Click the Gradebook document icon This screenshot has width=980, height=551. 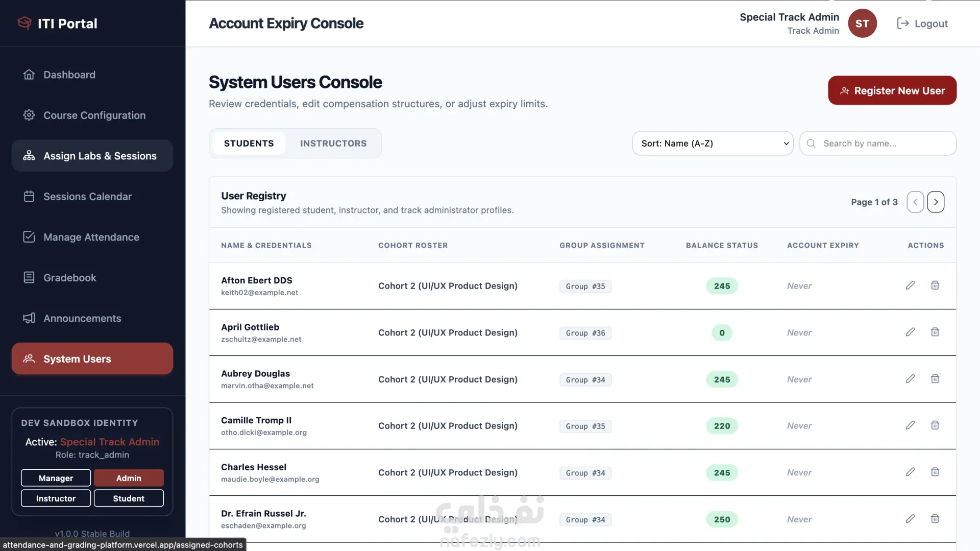[x=29, y=277]
